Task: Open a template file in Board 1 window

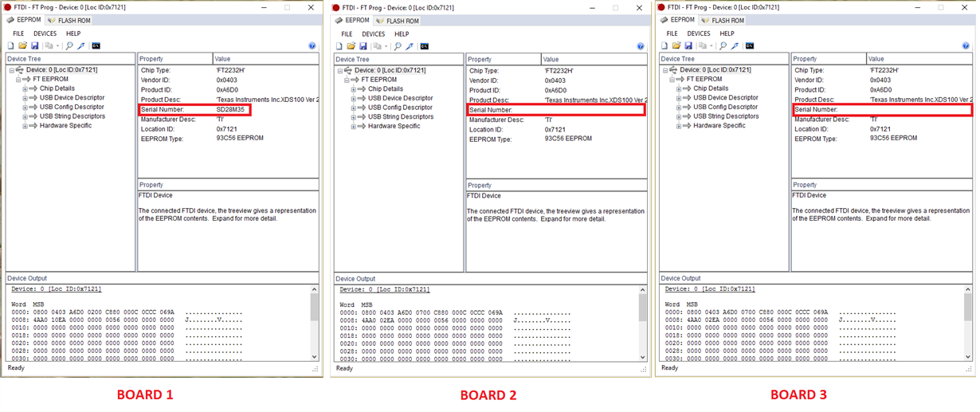Action: point(22,45)
